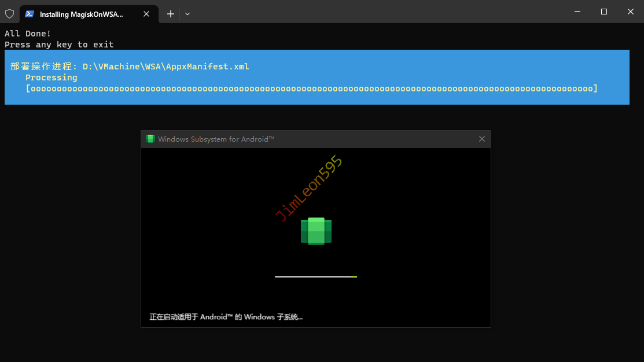Click the 'All Done!' output line
Screen dimensions: 644x362
(x=28, y=34)
